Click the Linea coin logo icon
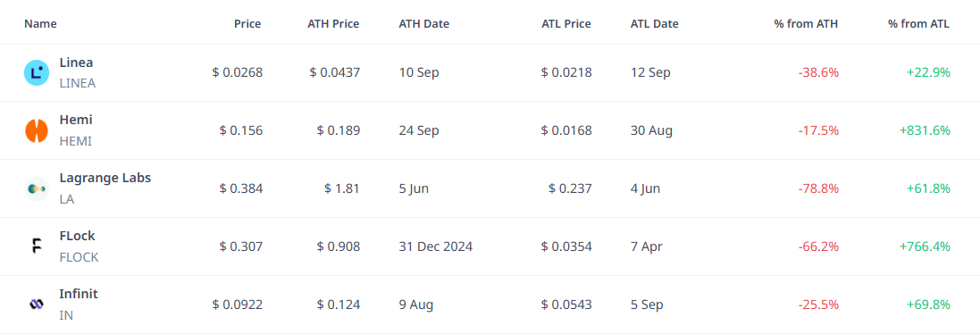The width and height of the screenshot is (980, 334). coord(37,73)
